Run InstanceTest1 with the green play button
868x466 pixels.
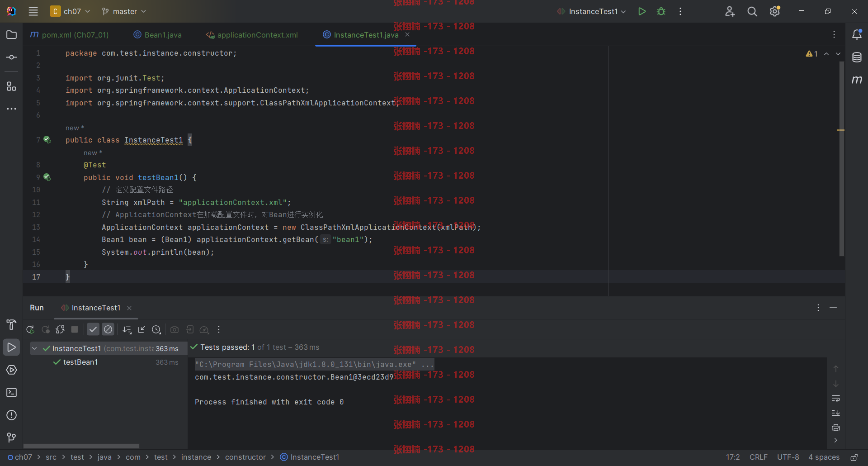(642, 11)
